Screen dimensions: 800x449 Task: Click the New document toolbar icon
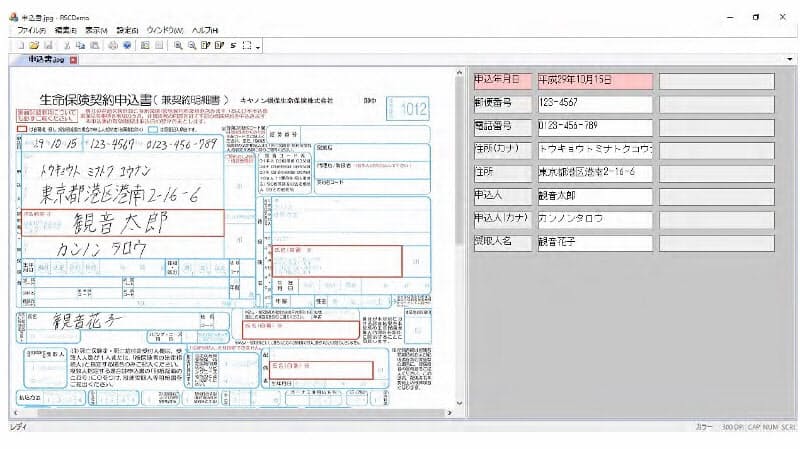[x=21, y=46]
